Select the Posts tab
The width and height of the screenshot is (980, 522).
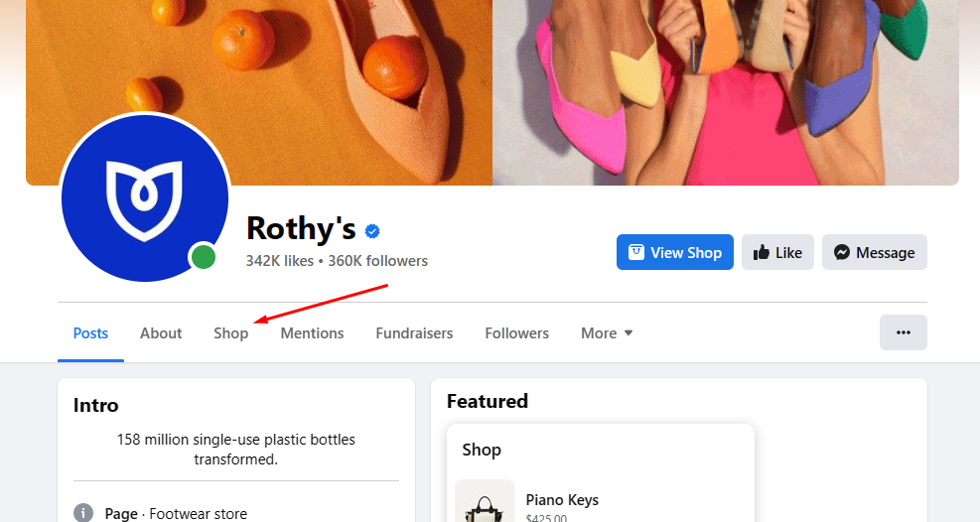click(90, 332)
